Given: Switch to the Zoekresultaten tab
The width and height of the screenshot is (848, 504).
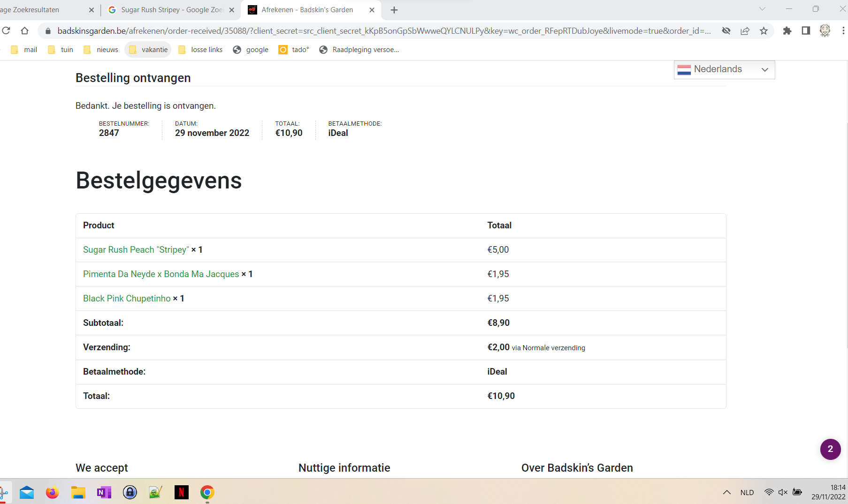Looking at the screenshot, I should (47, 10).
